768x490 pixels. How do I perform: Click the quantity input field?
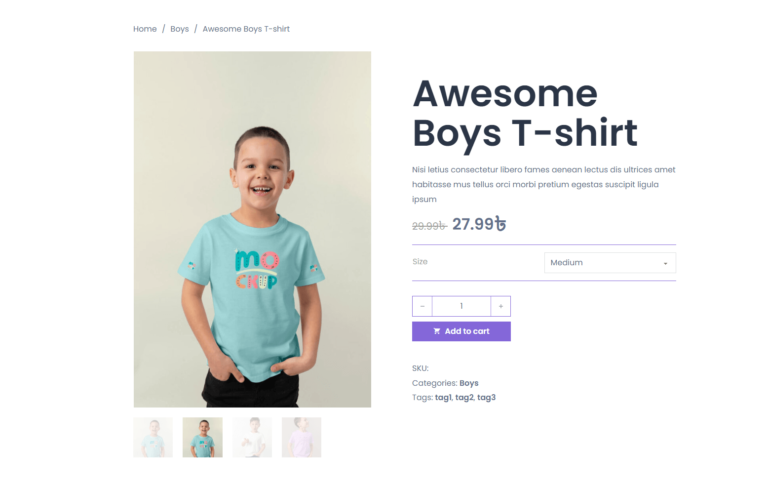tap(461, 306)
